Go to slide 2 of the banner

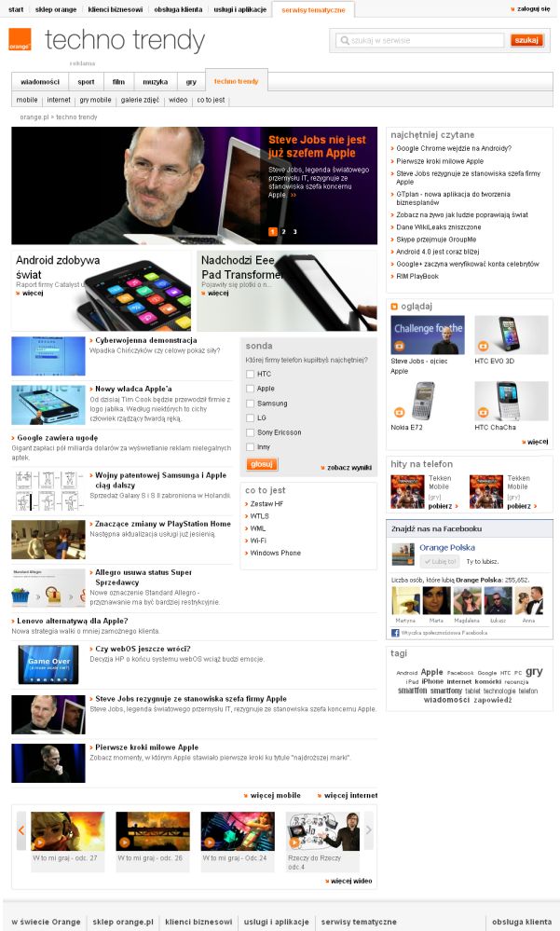[284, 231]
